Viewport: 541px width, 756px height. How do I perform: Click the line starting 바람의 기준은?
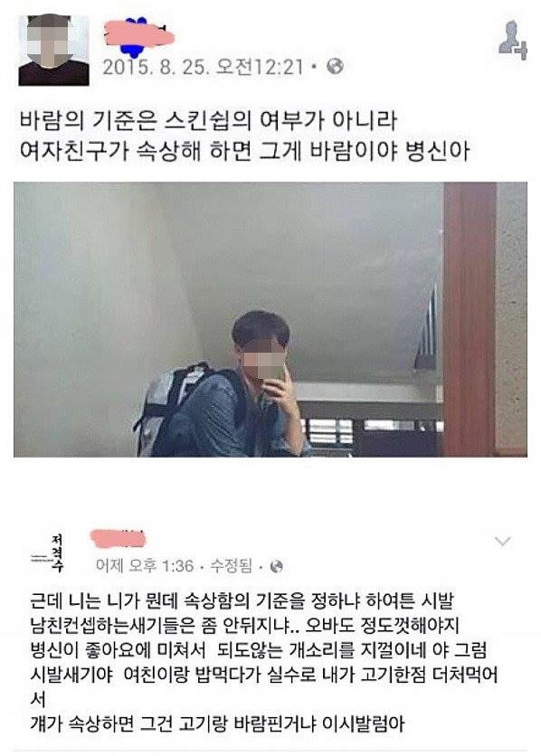(208, 120)
